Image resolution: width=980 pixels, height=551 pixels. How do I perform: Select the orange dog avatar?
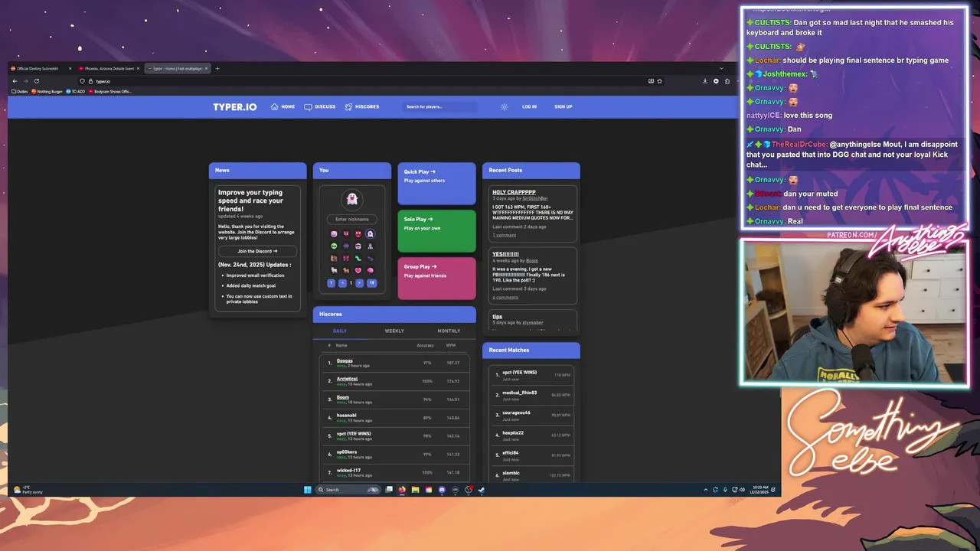(x=346, y=270)
